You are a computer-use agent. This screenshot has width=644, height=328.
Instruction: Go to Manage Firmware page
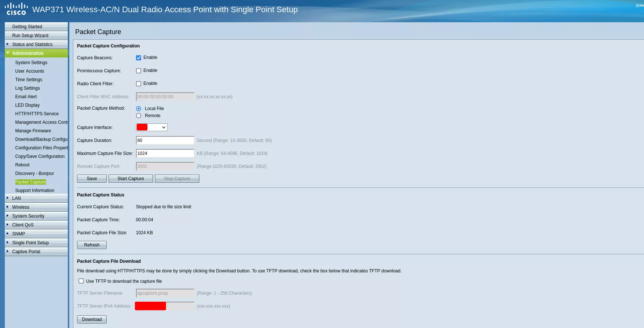click(33, 131)
